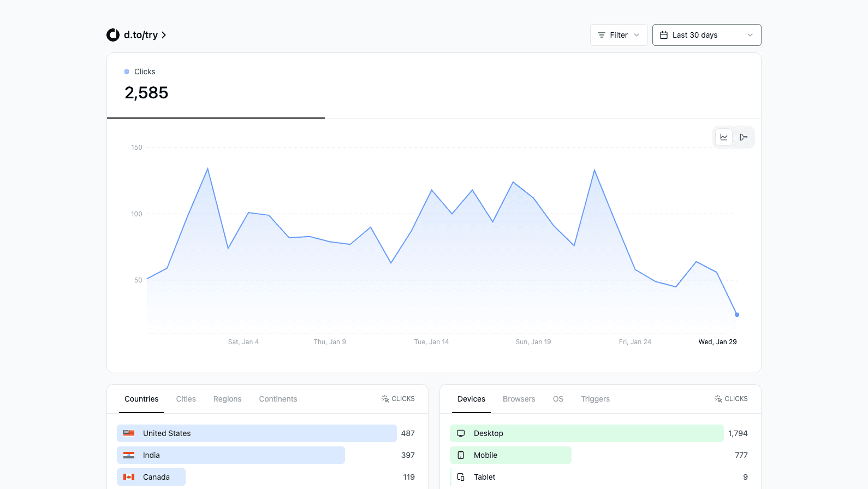Click the United States flag icon
This screenshot has width=868, height=489.
129,433
